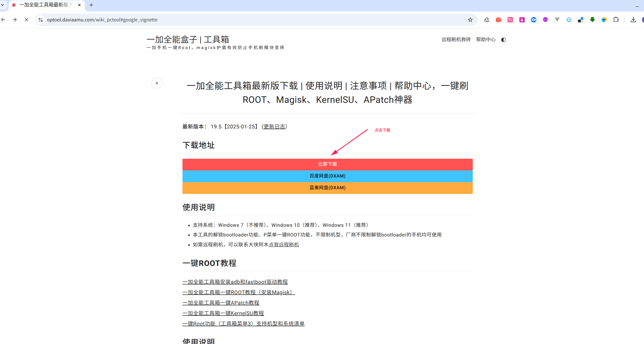The width and height of the screenshot is (644, 344).
Task: Open adb和fastboot驱动教程 link
Action: [x=235, y=282]
